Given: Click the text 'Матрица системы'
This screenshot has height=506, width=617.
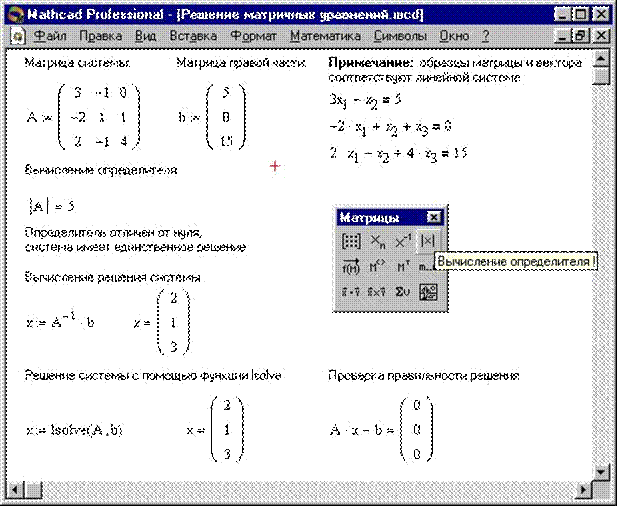Looking at the screenshot, I should [x=77, y=63].
